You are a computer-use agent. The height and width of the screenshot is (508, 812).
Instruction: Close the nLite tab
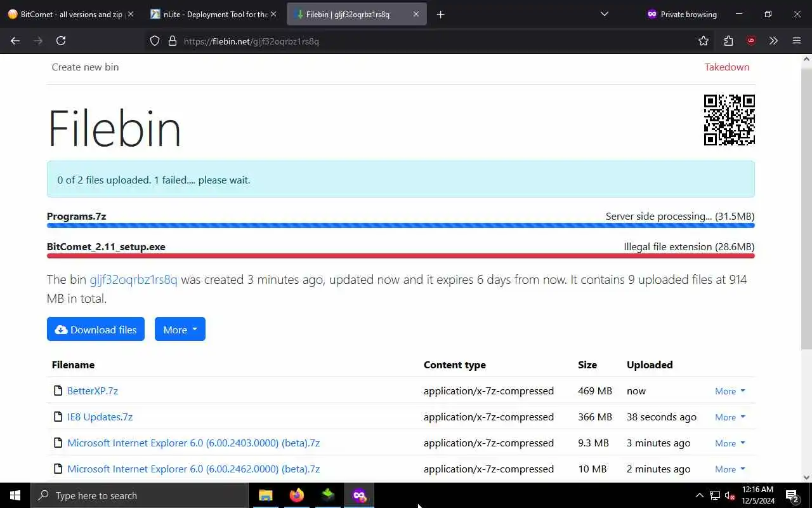273,14
